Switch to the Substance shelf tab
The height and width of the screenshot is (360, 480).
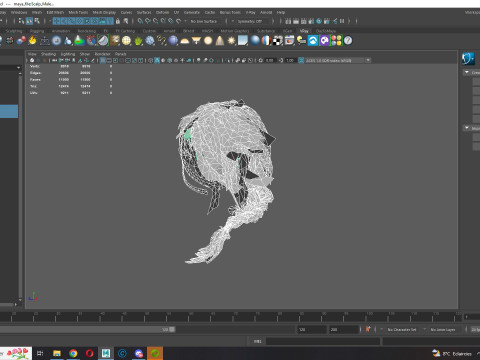pyautogui.click(x=266, y=31)
